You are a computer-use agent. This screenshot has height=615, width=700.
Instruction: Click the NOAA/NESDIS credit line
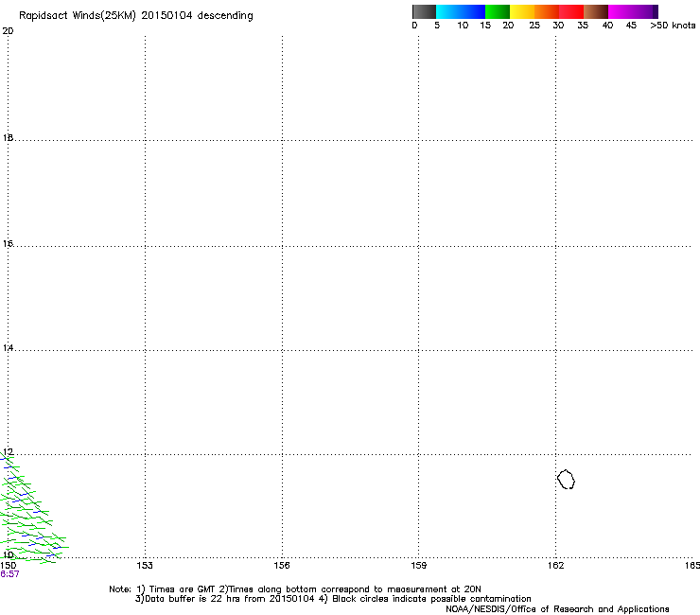[557, 609]
